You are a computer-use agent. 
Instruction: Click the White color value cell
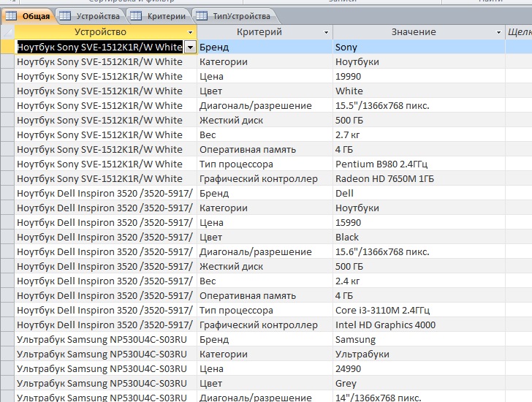click(x=419, y=91)
